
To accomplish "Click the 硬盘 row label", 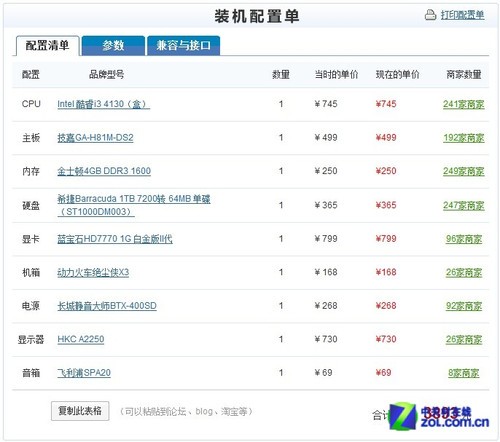I will [x=31, y=206].
